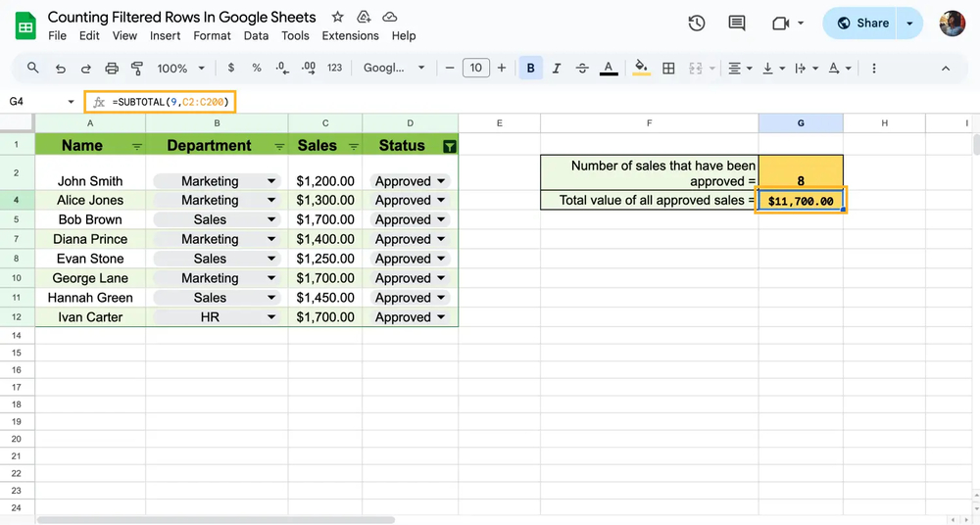Click the print icon in toolbar

click(112, 69)
